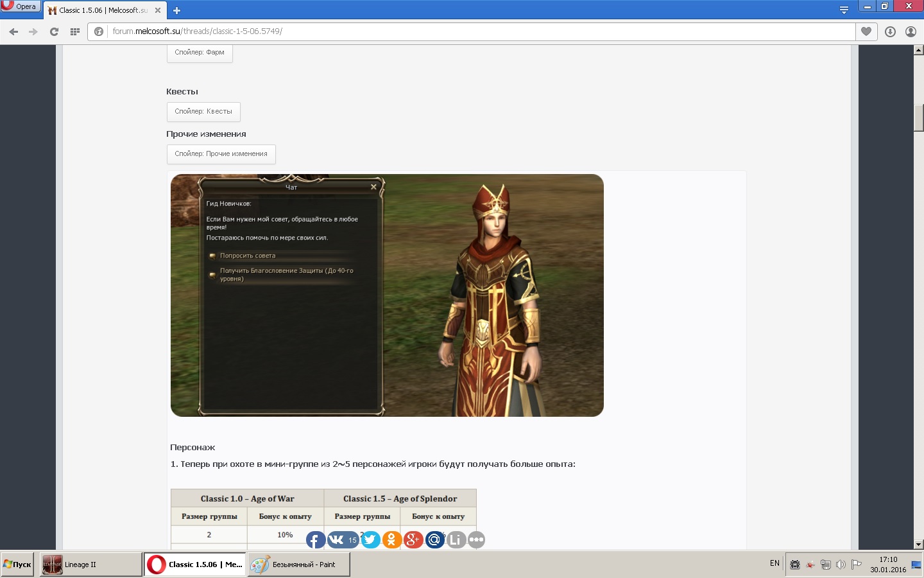Click the first Размер группы column header
The height and width of the screenshot is (578, 924).
209,516
